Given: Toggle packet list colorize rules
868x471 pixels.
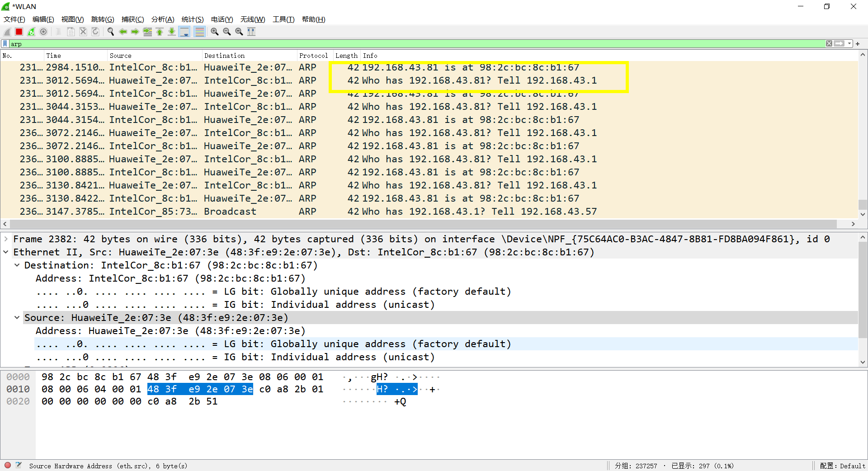Looking at the screenshot, I should click(199, 32).
